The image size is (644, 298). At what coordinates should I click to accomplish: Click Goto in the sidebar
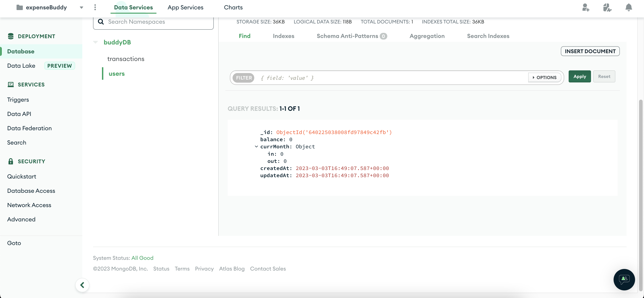point(14,243)
